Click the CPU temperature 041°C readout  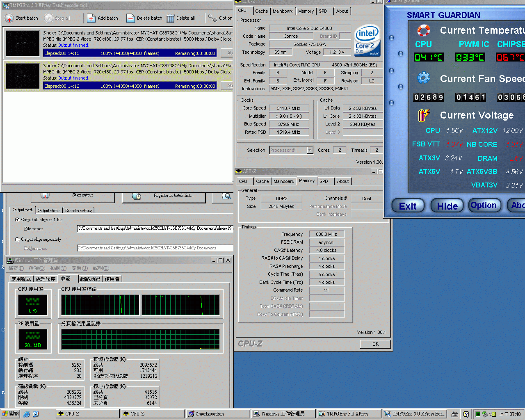(429, 57)
